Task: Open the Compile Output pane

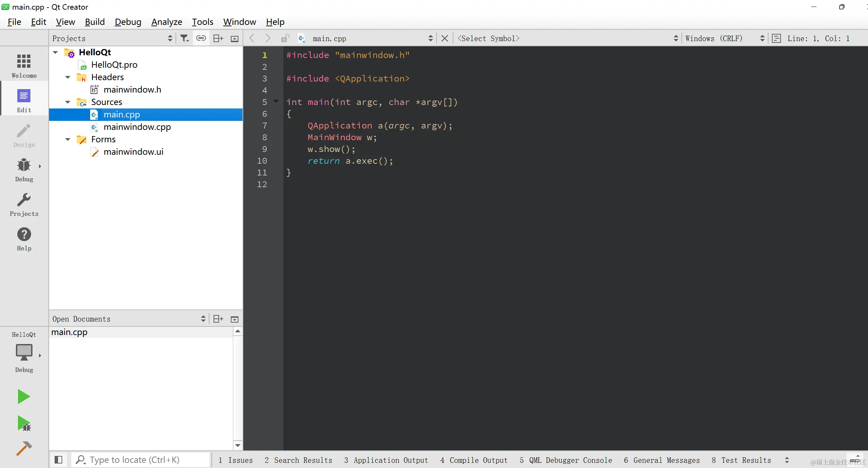Action: pos(474,460)
